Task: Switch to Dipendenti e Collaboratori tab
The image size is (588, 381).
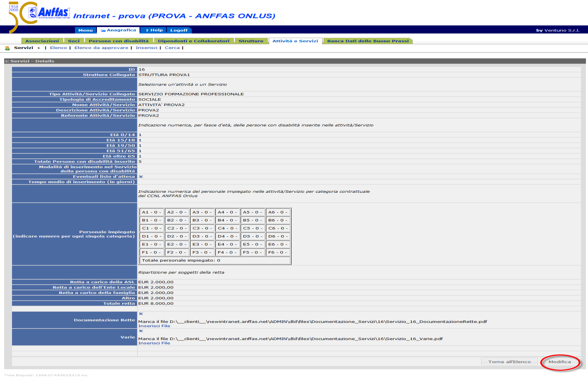Action: click(194, 41)
